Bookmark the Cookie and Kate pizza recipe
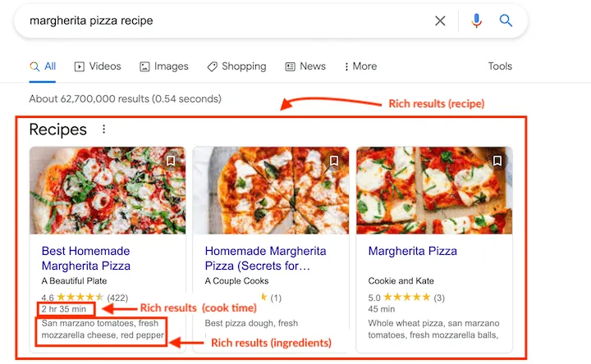 pyautogui.click(x=497, y=161)
